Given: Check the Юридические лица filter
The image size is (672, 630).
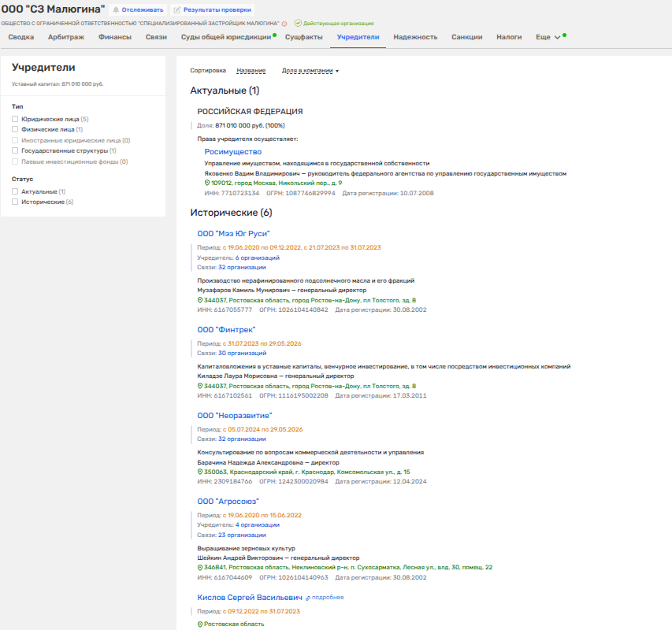Looking at the screenshot, I should [15, 119].
